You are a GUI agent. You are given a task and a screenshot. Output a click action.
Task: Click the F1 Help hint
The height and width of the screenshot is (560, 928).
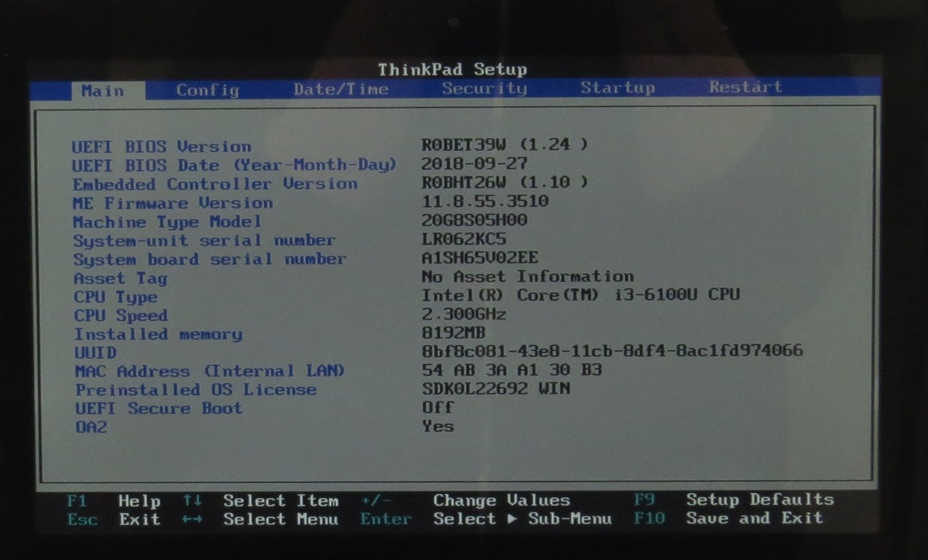pyautogui.click(x=114, y=501)
